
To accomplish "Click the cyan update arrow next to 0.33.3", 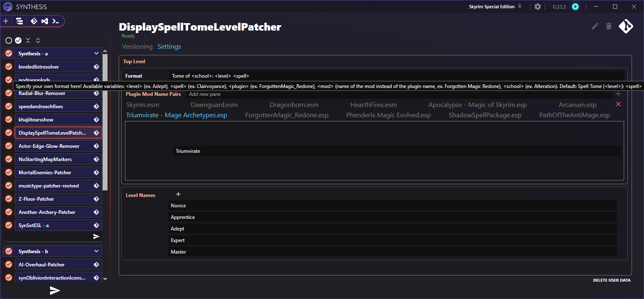I will coord(575,7).
